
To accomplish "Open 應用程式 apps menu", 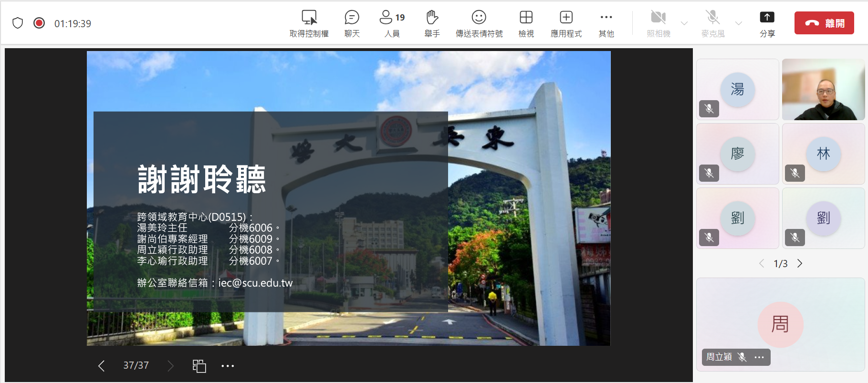I will (x=566, y=23).
